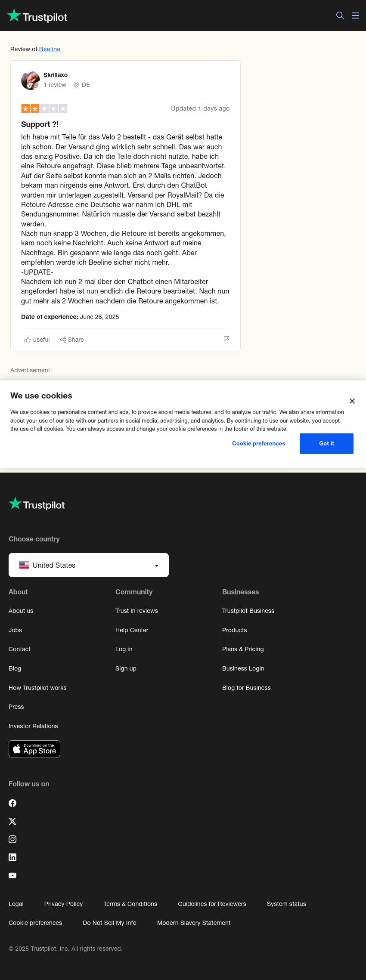This screenshot has width=366, height=980.
Task: Click the country dropdown arrow
Action: [157, 566]
